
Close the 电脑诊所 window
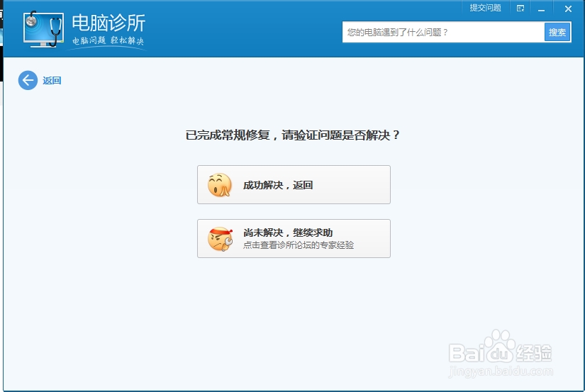(x=568, y=9)
